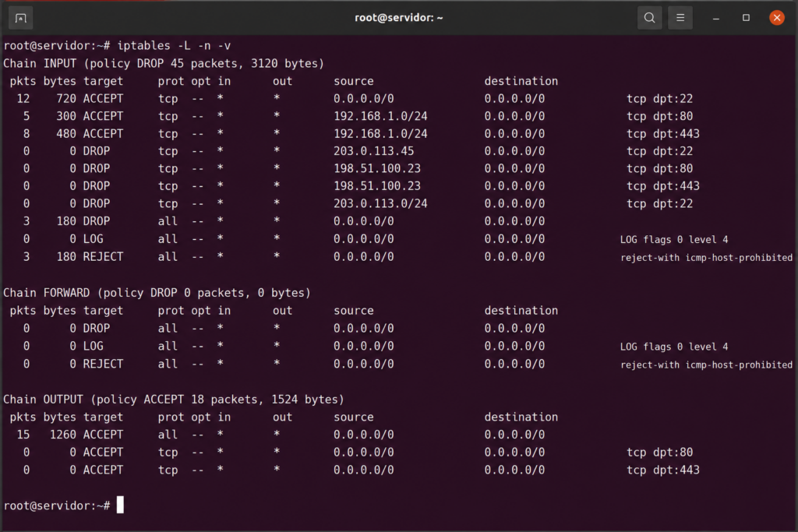The image size is (798, 532).
Task: Click the 720 bytes value in INPUT chain
Action: click(66, 99)
